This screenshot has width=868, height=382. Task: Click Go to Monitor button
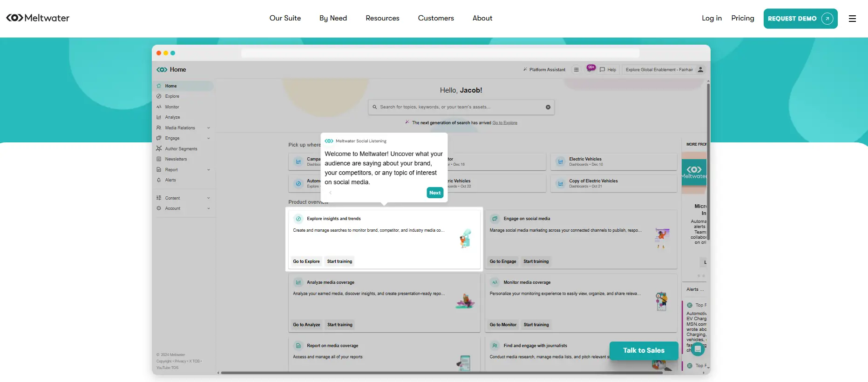503,325
